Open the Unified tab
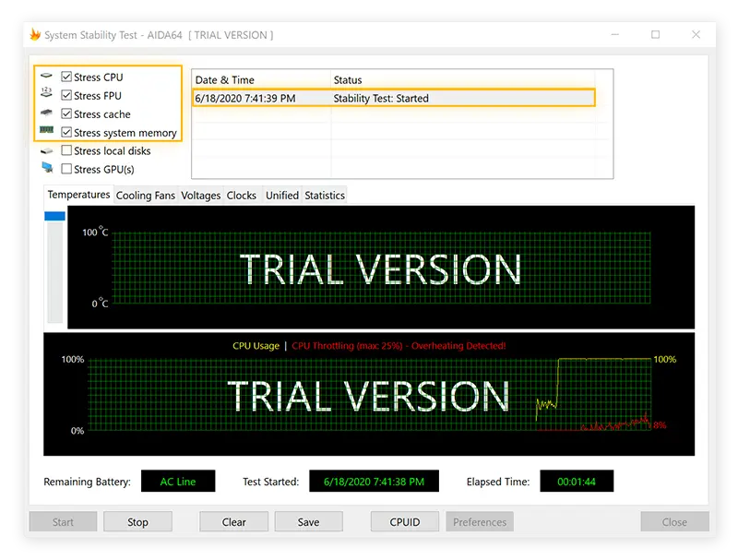Viewport: 738px width, 560px height. [x=282, y=196]
